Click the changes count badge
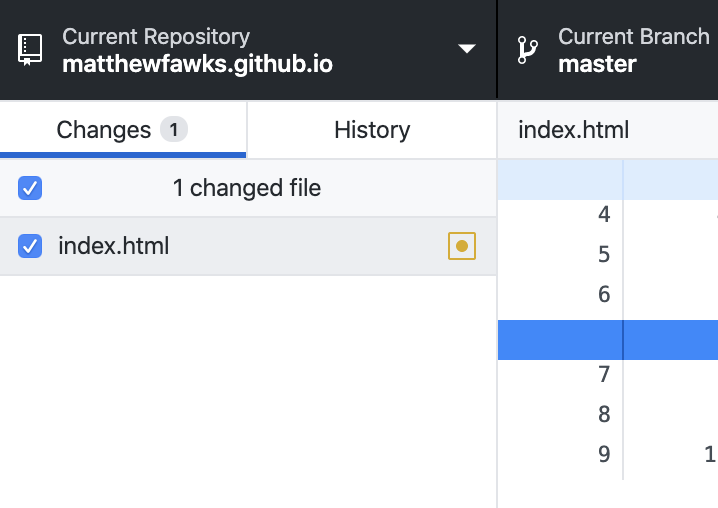 tap(174, 130)
